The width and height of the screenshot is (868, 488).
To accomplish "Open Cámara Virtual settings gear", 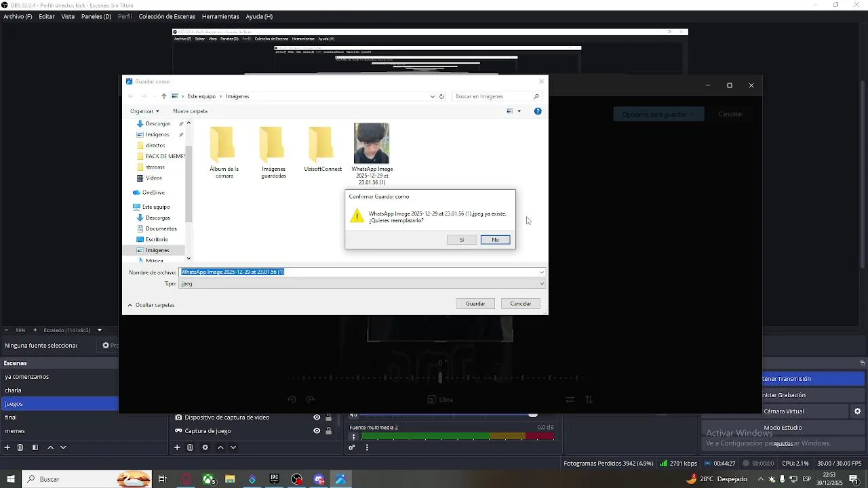I will pos(858,411).
